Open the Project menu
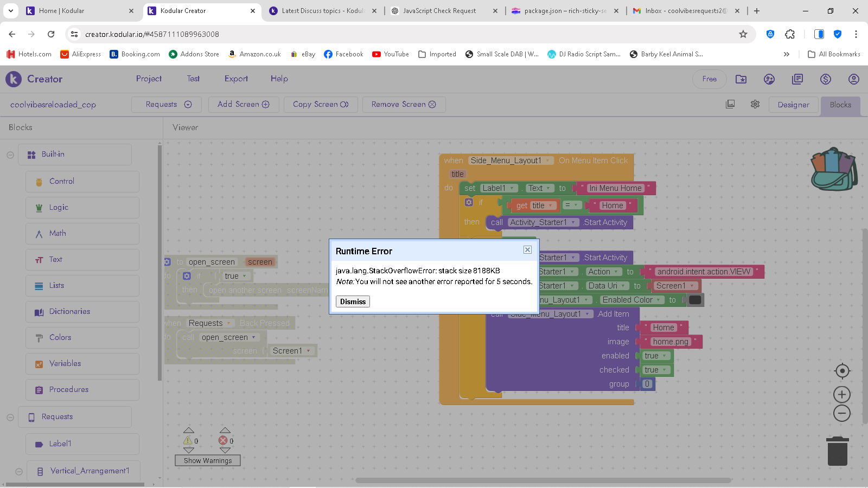Viewport: 868px width, 488px height. (149, 79)
